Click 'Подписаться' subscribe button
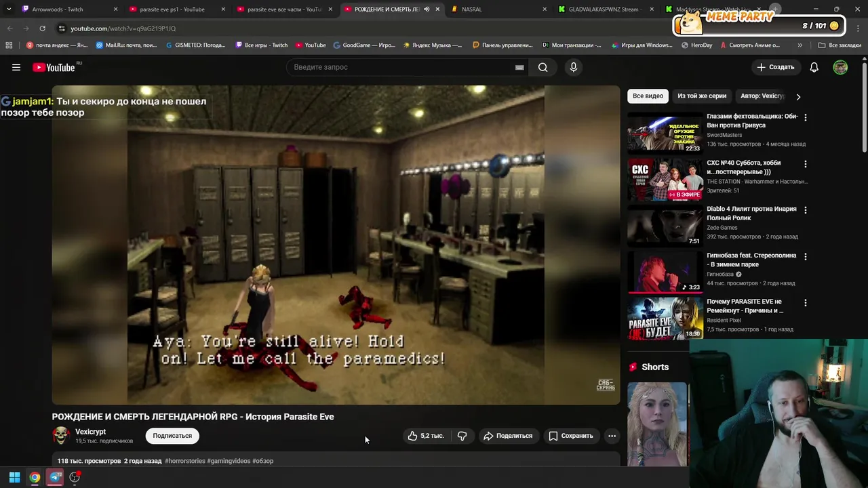868x488 pixels. pos(172,436)
